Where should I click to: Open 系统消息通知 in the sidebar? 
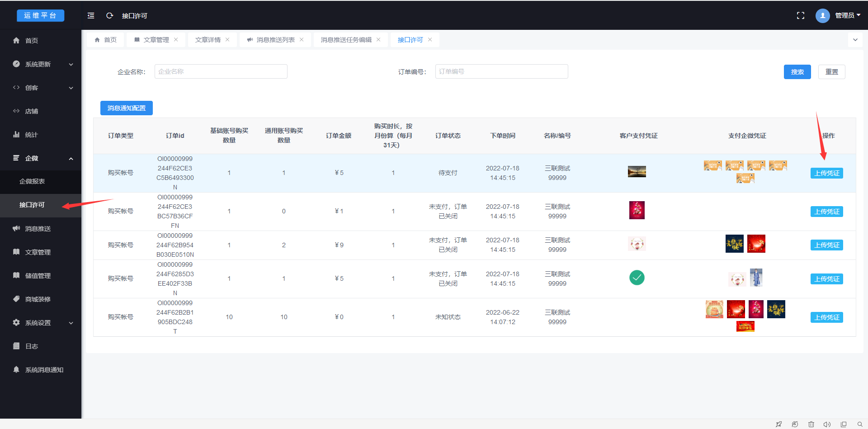(44, 370)
